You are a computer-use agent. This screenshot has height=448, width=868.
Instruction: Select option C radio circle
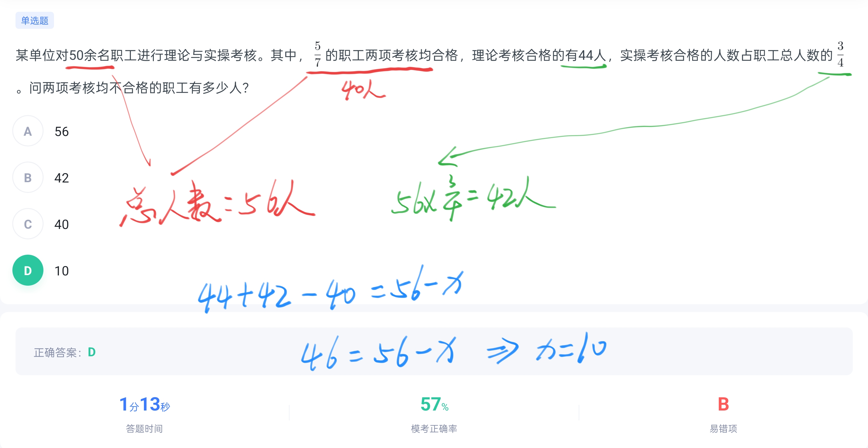(x=28, y=224)
